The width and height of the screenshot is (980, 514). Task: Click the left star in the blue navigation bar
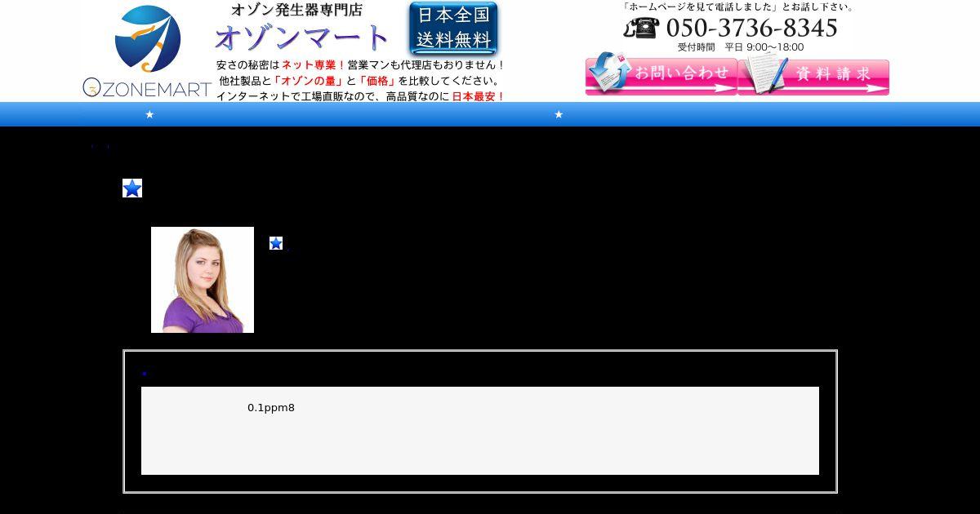149,114
